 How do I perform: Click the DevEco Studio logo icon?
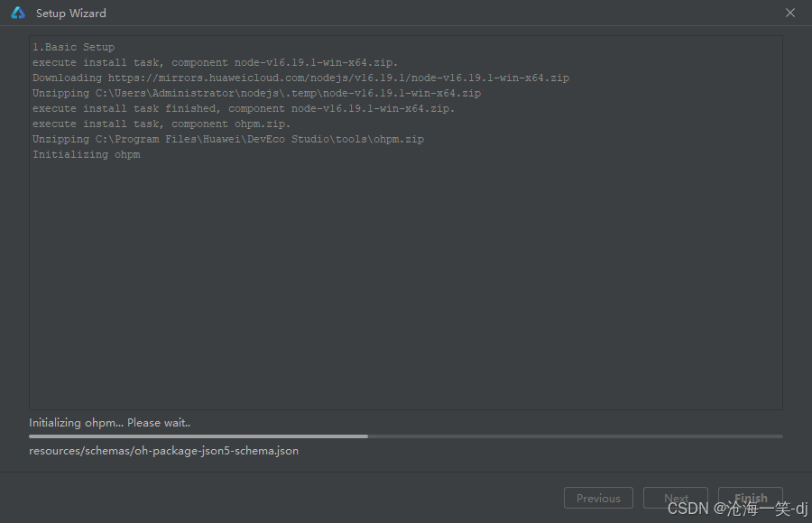[x=18, y=13]
